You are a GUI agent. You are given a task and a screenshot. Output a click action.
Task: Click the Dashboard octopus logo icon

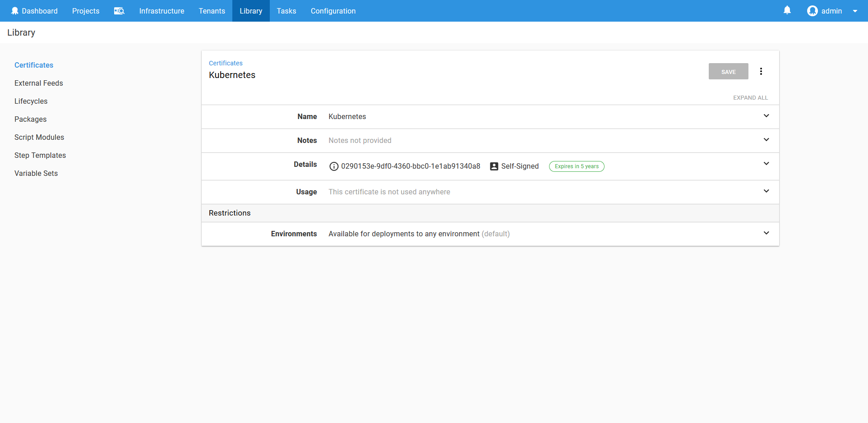[x=15, y=10]
